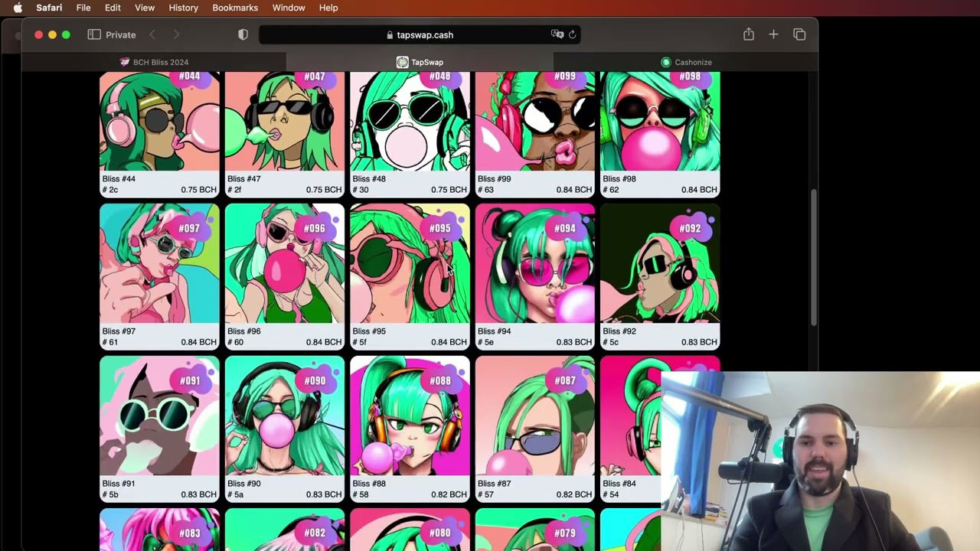Click the Cashonize tab favicon
Image resolution: width=980 pixels, height=551 pixels.
[x=666, y=62]
